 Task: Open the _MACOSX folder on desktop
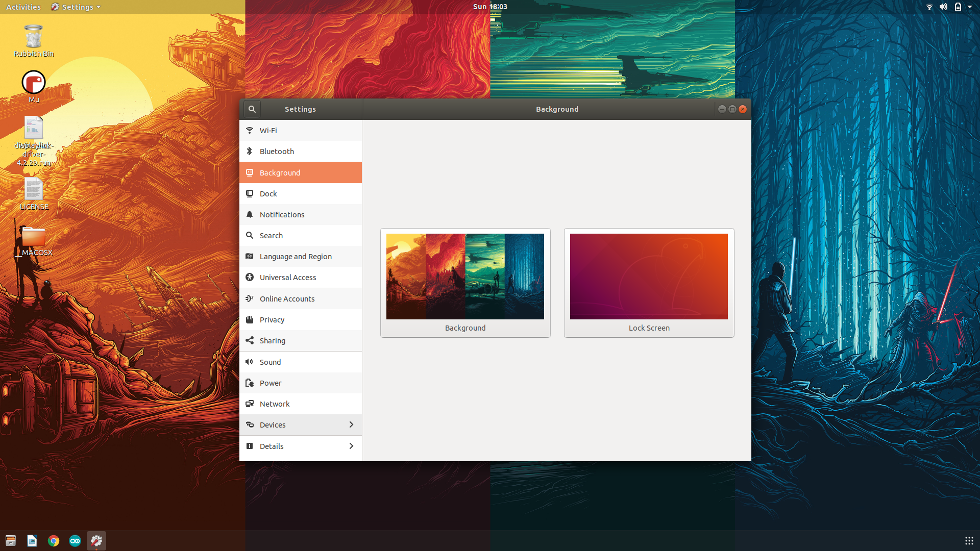(34, 239)
